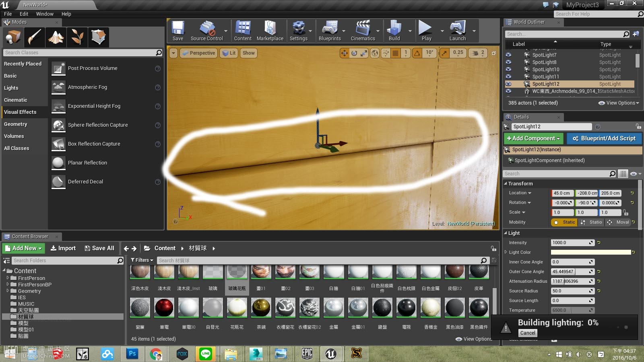
Task: Open the viewport options dropdown arrow
Action: pos(173,53)
